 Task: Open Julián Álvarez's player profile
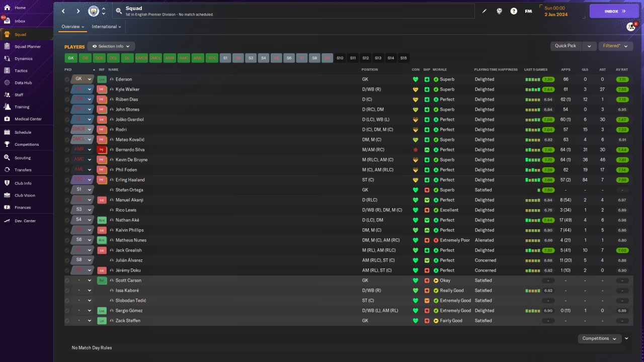(129, 260)
